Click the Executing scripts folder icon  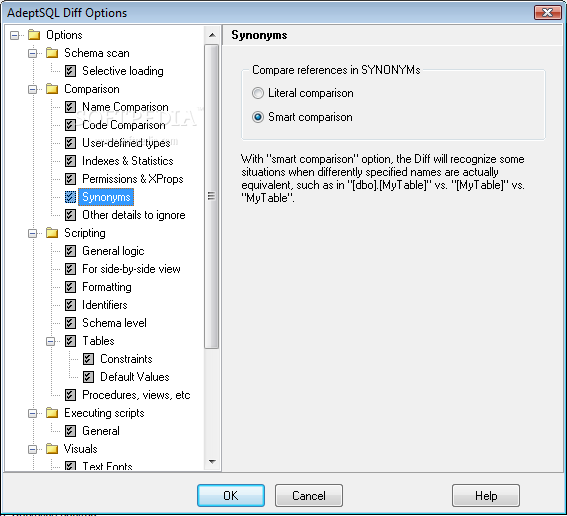(x=52, y=413)
